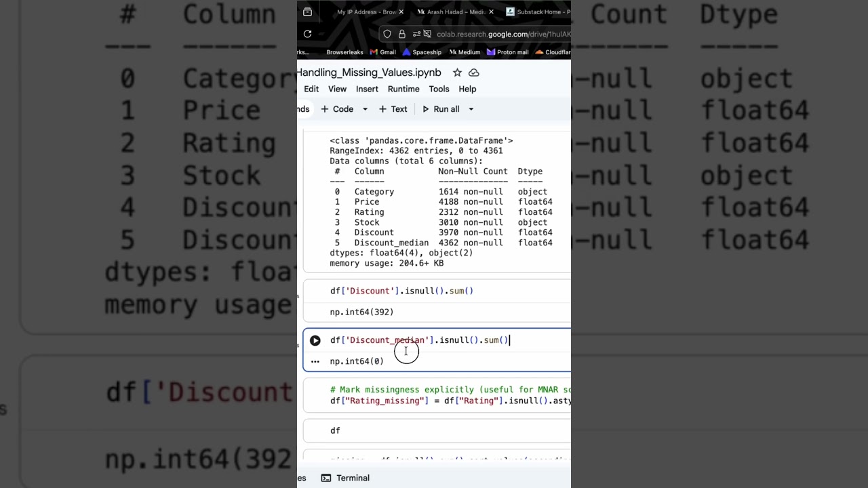Click the browser reload icon
This screenshot has width=868, height=488.
tap(307, 34)
